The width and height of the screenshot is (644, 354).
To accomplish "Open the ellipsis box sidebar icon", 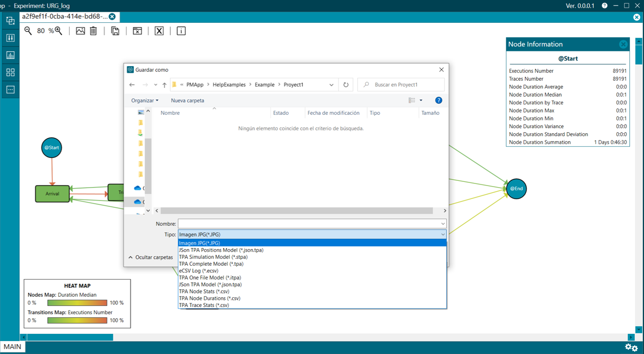I will tap(10, 89).
